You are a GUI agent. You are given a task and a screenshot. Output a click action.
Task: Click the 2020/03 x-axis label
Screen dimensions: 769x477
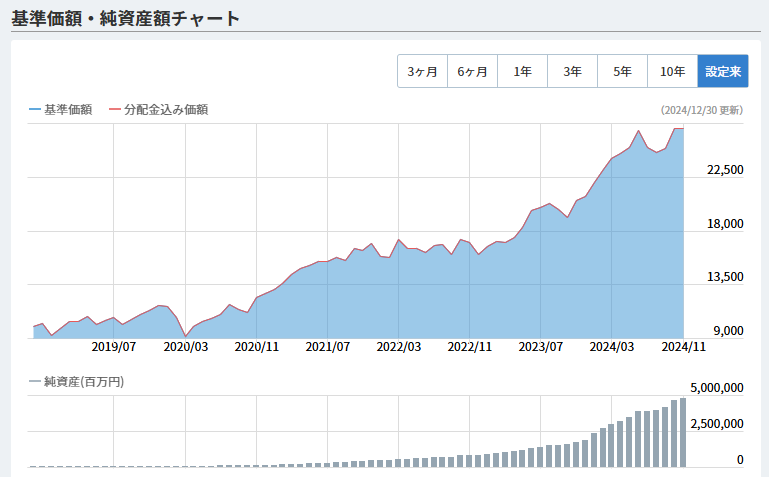(185, 347)
